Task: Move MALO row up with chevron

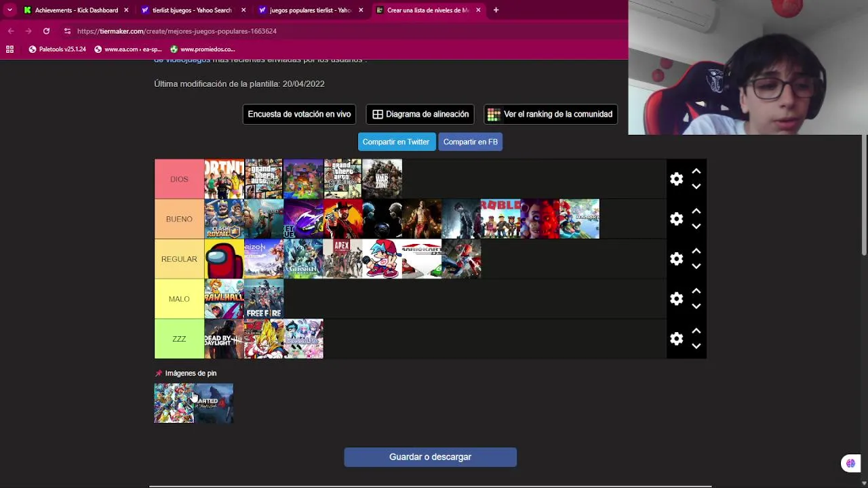Action: (696, 291)
